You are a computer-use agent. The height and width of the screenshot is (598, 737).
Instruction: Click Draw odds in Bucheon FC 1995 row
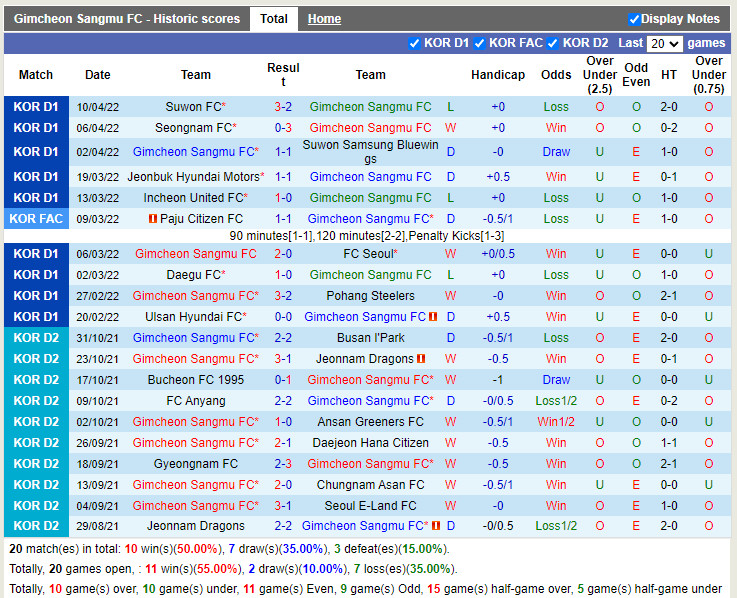pos(556,380)
